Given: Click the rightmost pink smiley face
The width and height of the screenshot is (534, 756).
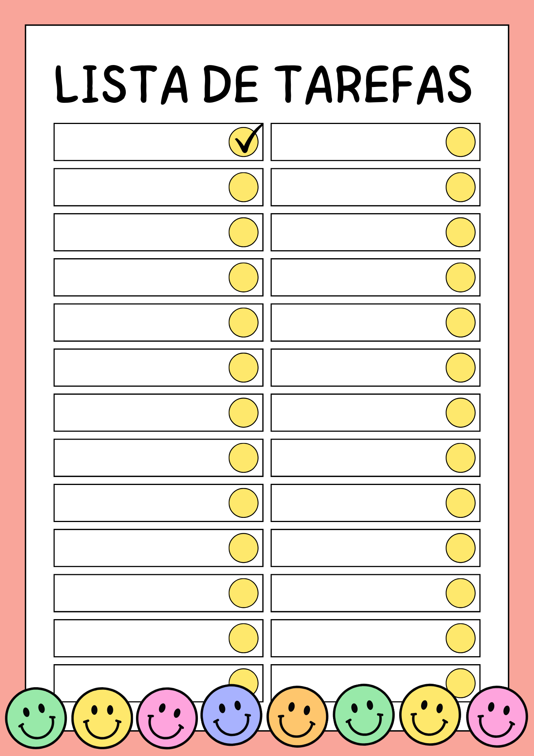Looking at the screenshot, I should pos(497,717).
